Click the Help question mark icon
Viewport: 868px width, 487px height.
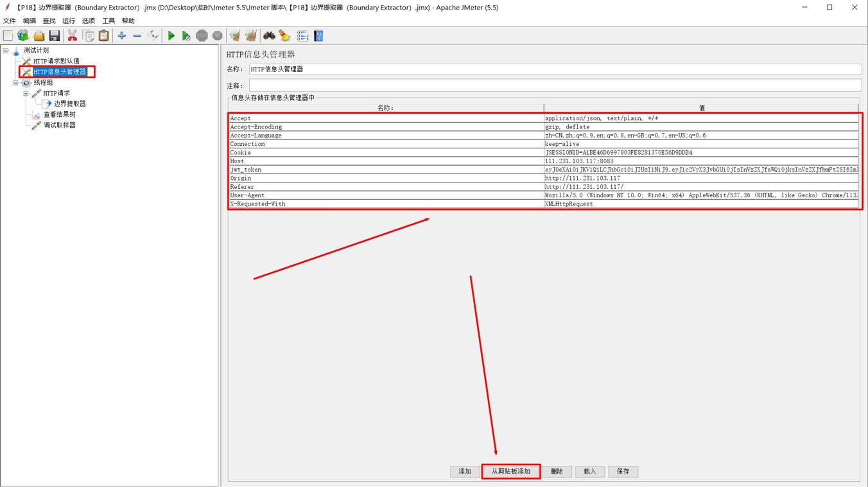pyautogui.click(x=318, y=36)
